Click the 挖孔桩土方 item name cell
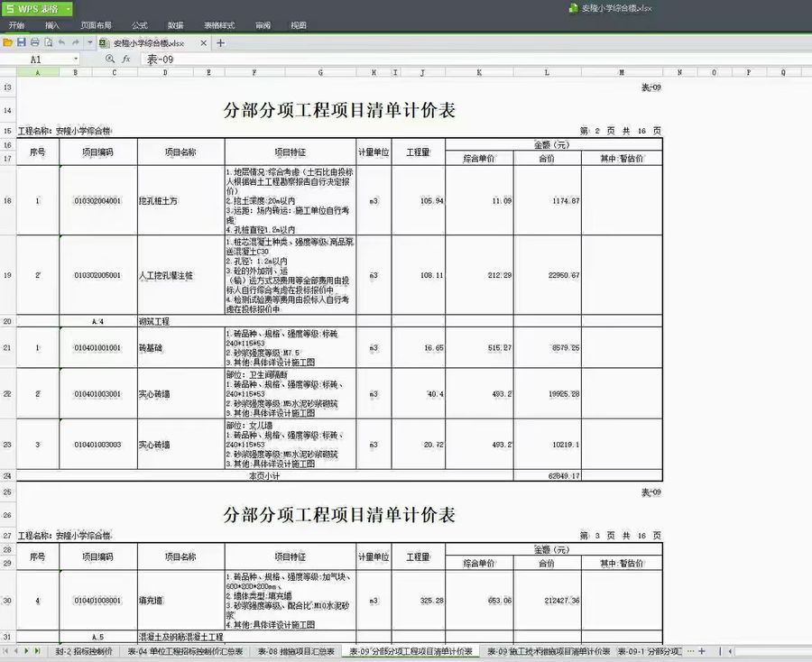 tap(180, 200)
